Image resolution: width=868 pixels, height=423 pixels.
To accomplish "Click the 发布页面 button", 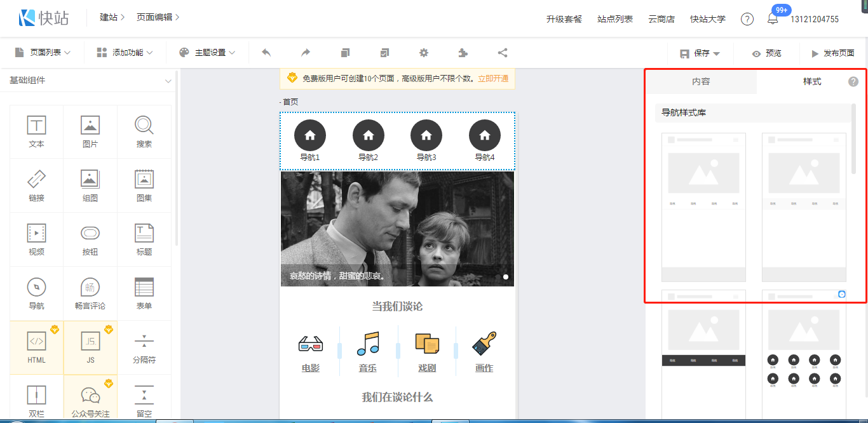I will (832, 53).
